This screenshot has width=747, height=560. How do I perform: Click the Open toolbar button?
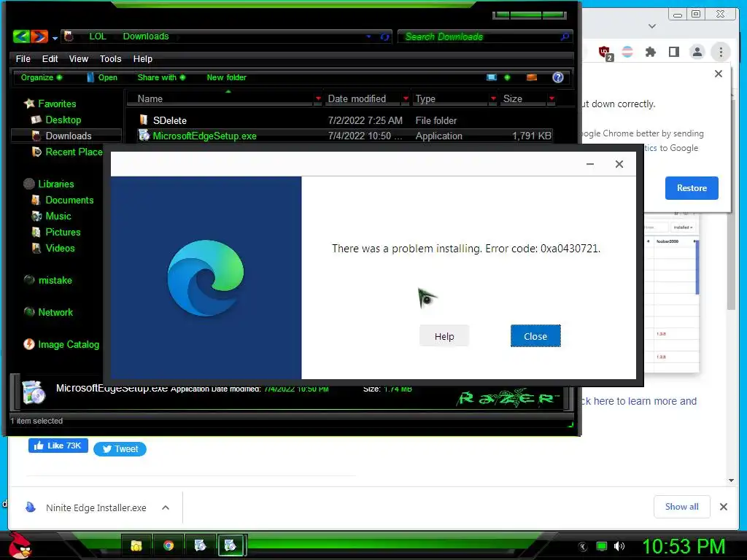(x=102, y=77)
